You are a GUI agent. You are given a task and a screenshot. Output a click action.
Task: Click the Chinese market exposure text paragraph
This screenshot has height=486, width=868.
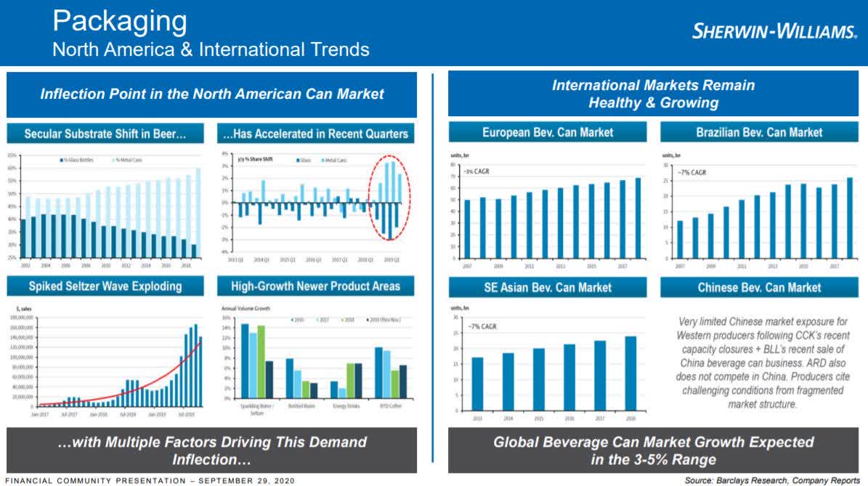coord(762,362)
